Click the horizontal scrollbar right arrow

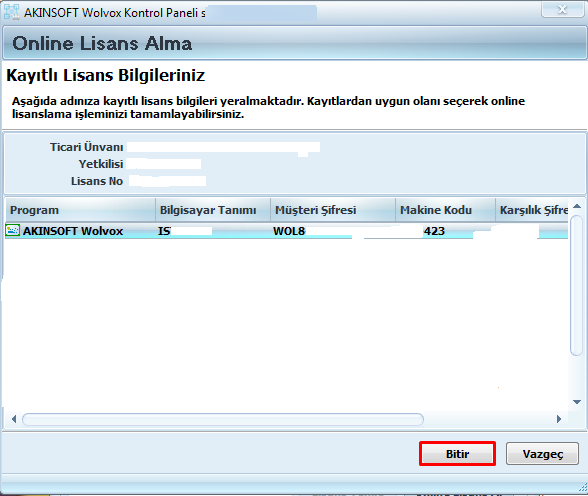[x=559, y=419]
